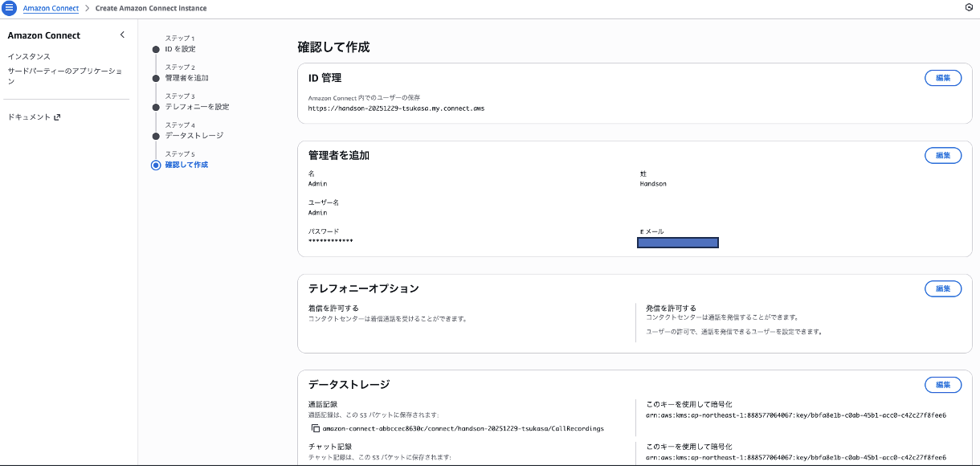The image size is (980, 466).
Task: Click the KMS key ARN under 通話記録
Action: tap(796, 415)
